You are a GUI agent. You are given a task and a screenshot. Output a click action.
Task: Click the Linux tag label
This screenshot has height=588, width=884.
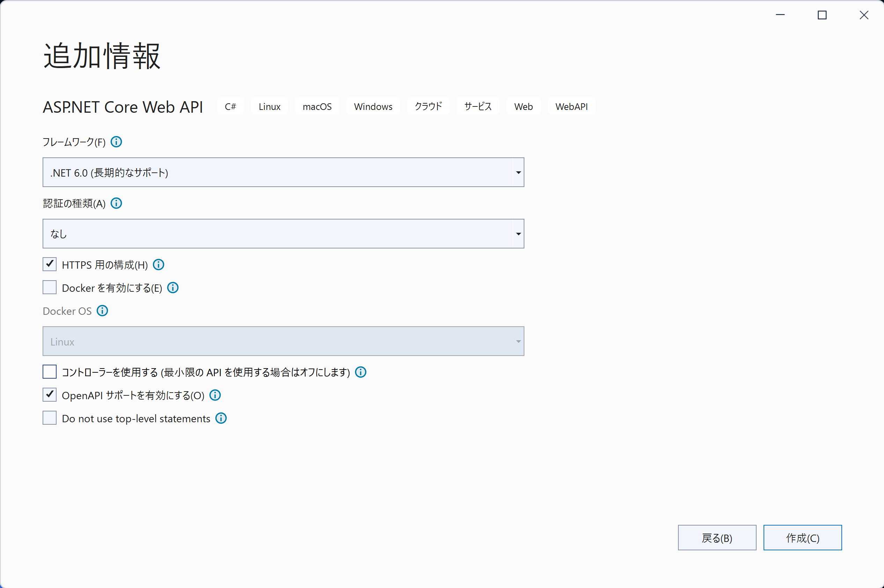270,106
